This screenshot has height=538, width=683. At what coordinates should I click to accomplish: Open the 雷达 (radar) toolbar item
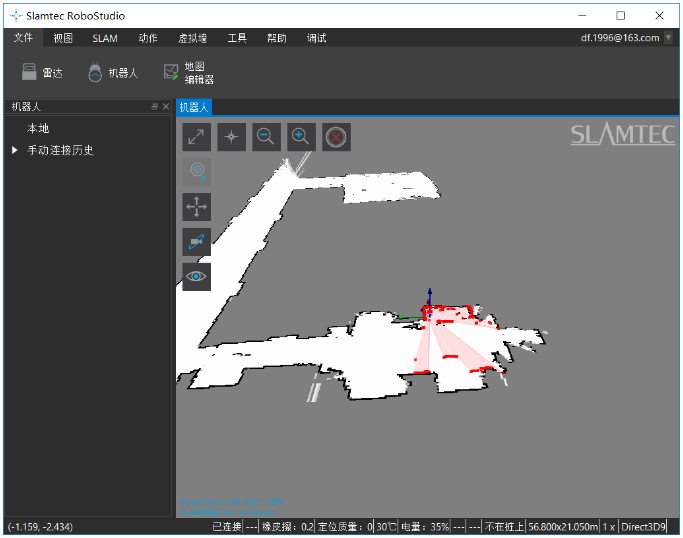pos(42,72)
